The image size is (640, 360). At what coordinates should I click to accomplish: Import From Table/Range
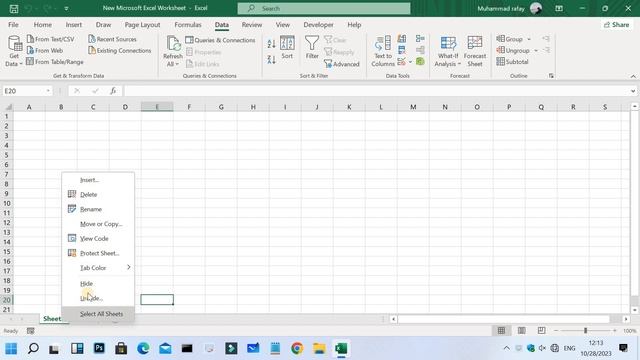tap(55, 62)
